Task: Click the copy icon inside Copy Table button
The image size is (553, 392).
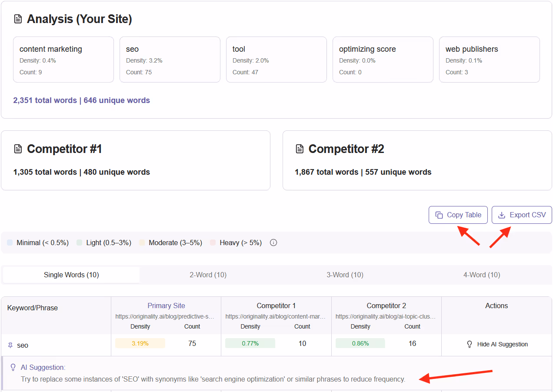Action: pyautogui.click(x=440, y=215)
